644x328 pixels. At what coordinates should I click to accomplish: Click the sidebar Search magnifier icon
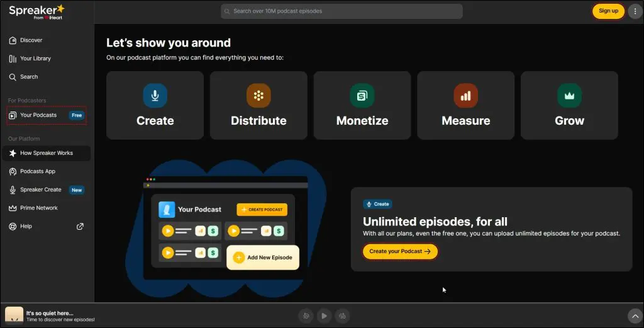13,77
